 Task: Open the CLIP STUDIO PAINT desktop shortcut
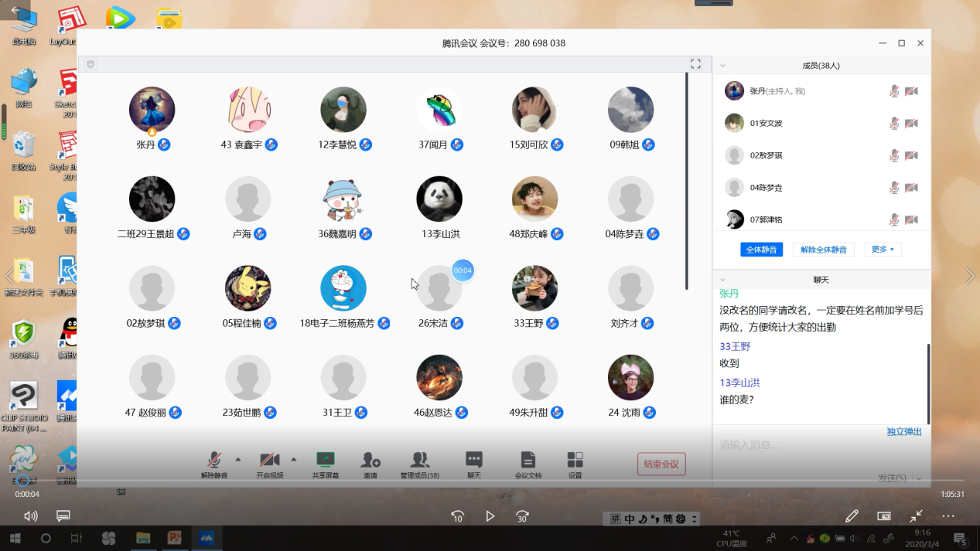(24, 407)
